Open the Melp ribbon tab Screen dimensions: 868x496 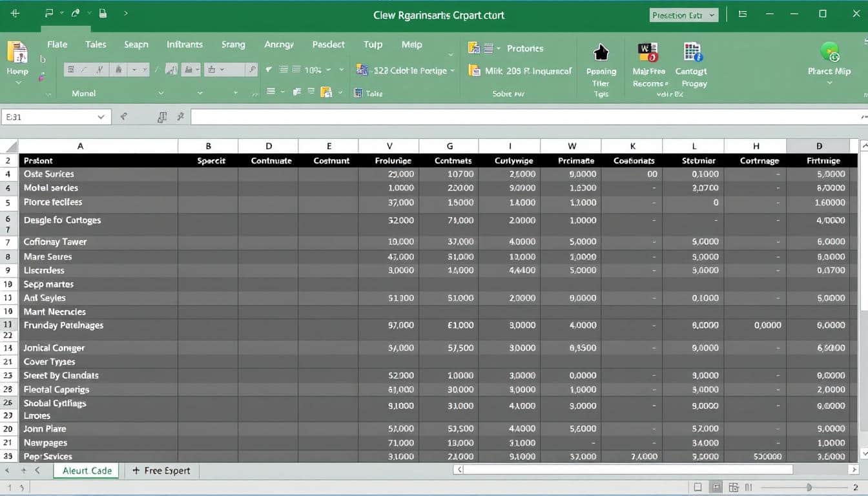411,45
